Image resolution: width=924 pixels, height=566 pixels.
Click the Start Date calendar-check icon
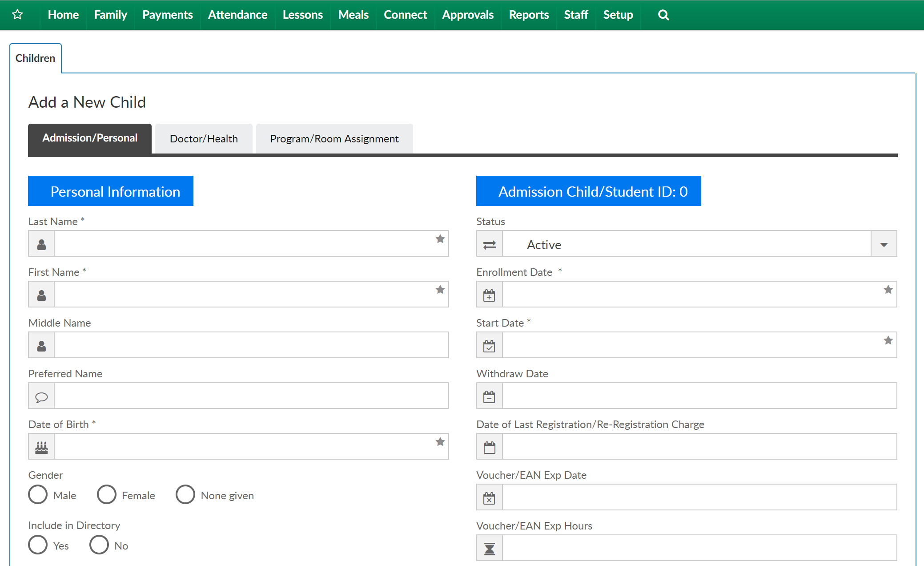pos(489,345)
